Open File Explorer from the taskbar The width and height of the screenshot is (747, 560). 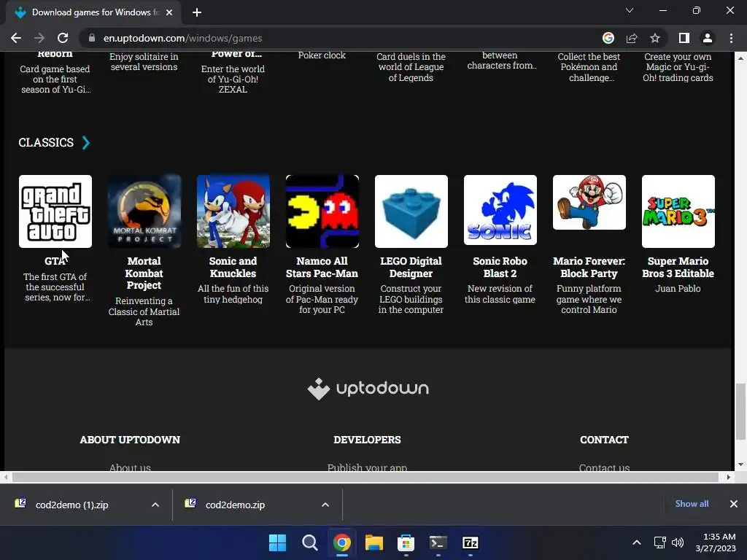(374, 542)
